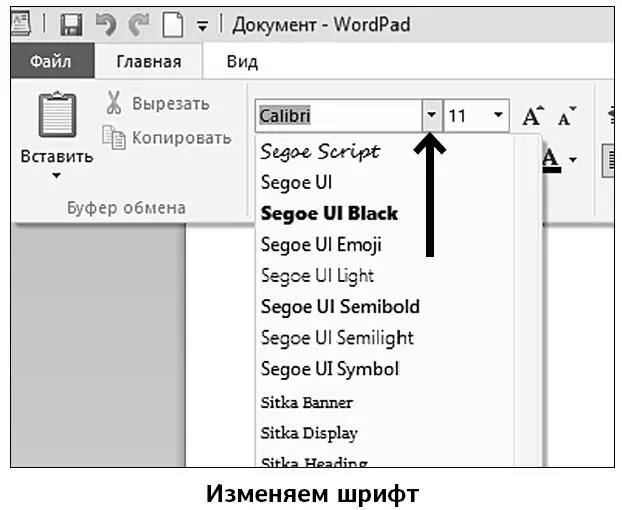Create a new document from toolbar icon

coord(173,25)
